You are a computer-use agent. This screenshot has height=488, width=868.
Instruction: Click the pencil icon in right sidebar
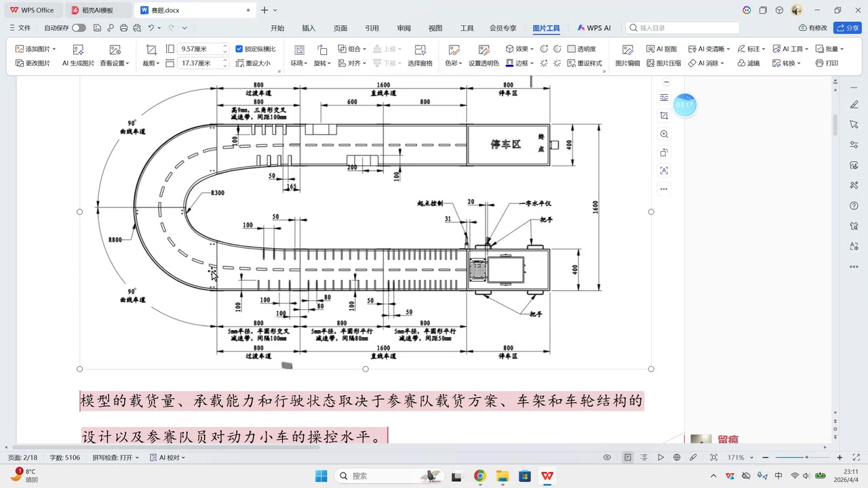coord(854,105)
